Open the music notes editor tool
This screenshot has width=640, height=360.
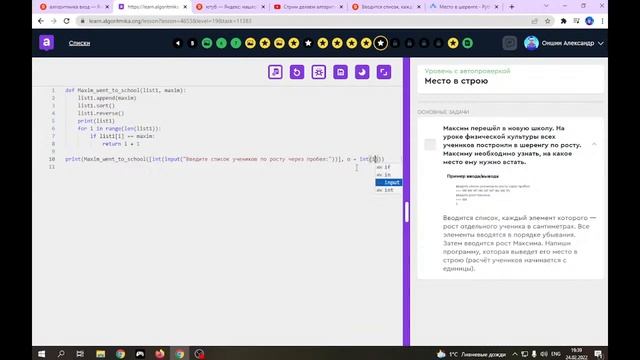click(x=276, y=72)
